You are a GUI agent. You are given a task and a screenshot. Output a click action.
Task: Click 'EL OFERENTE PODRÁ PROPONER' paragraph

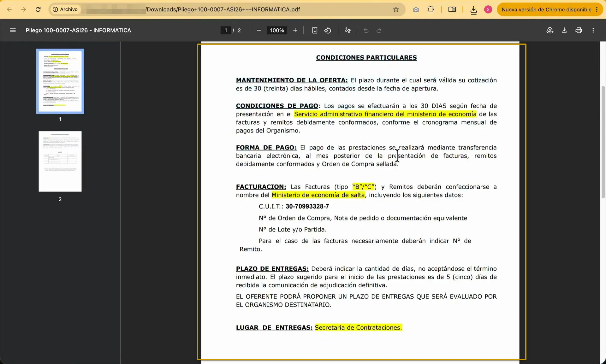point(366,301)
